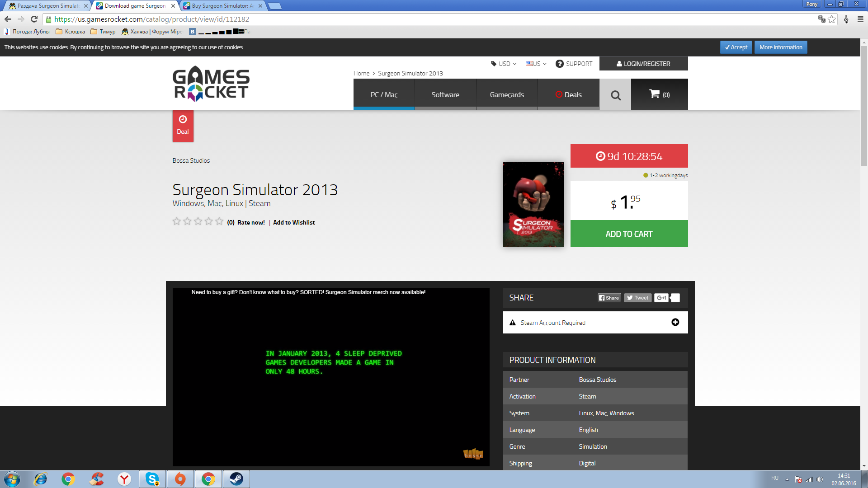
Task: Click the LOGIN/REGISTER button
Action: [643, 64]
